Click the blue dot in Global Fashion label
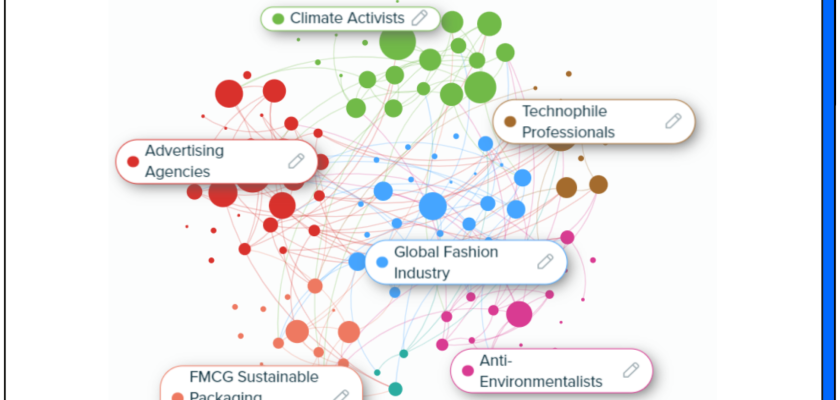This screenshot has height=400, width=840. tap(382, 262)
